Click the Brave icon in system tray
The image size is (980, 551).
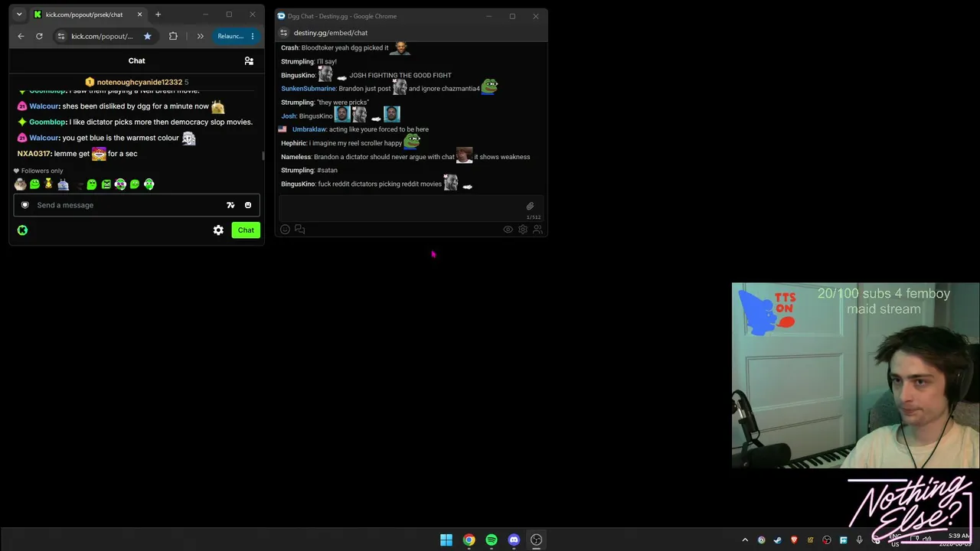coord(794,540)
